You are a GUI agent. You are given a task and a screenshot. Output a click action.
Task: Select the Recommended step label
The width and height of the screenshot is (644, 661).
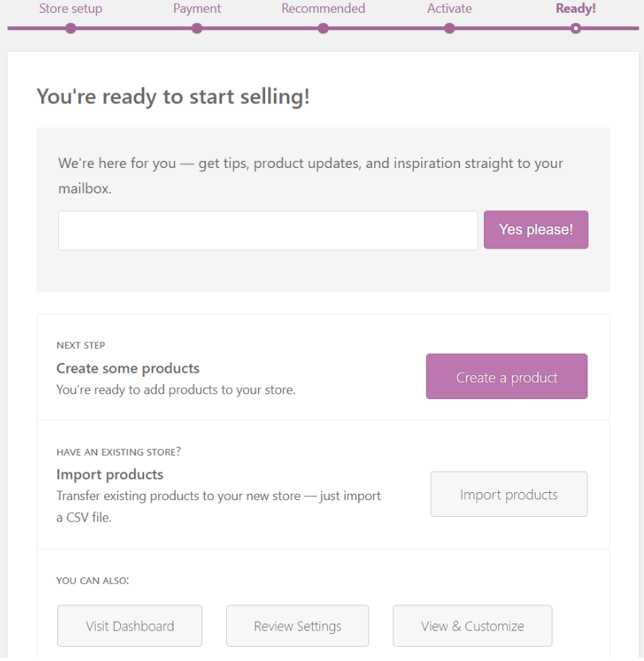pos(323,9)
